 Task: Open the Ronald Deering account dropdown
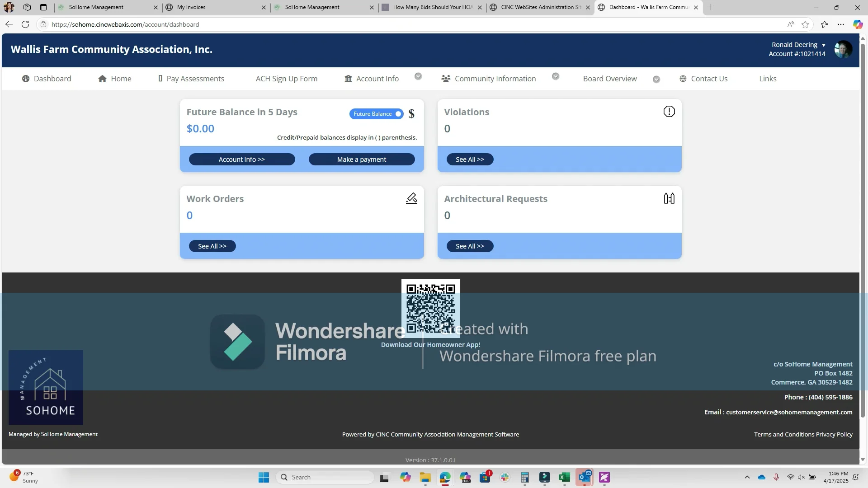click(798, 45)
